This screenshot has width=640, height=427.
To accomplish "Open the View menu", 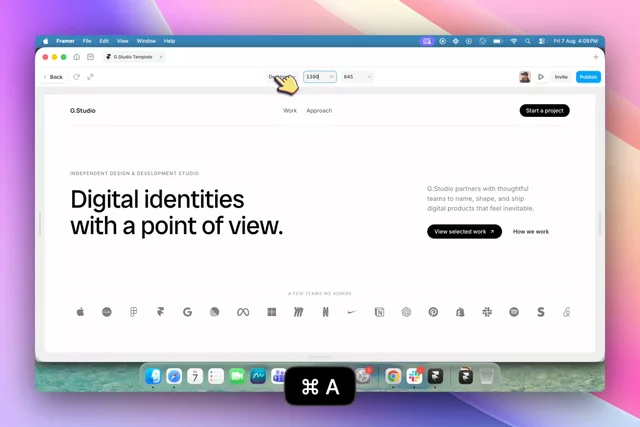I will click(x=122, y=41).
